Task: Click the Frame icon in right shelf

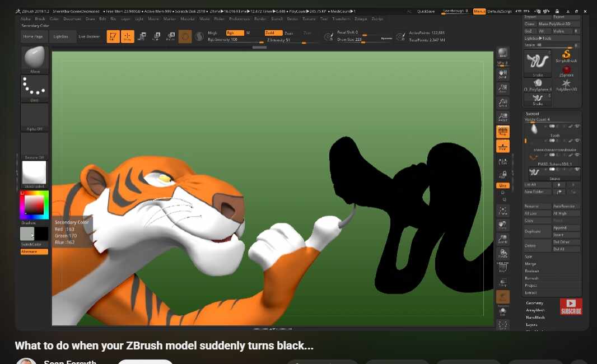Action: 502,211
